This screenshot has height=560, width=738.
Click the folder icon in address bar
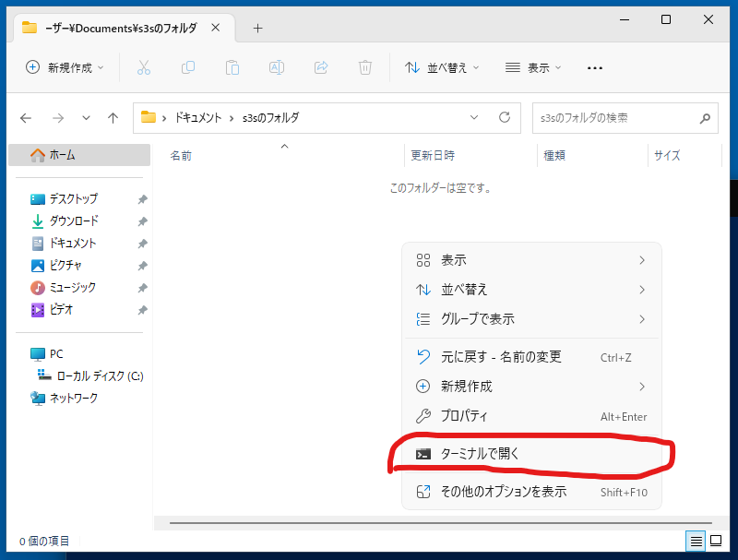click(149, 117)
